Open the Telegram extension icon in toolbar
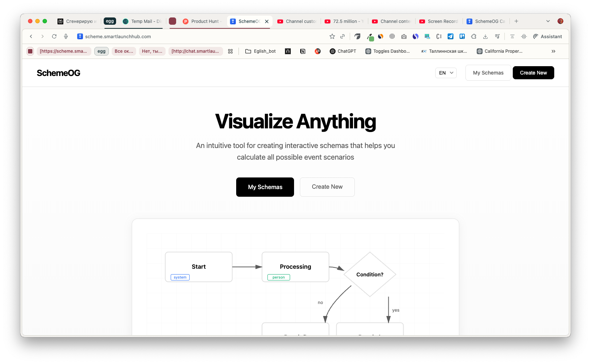 point(451,36)
